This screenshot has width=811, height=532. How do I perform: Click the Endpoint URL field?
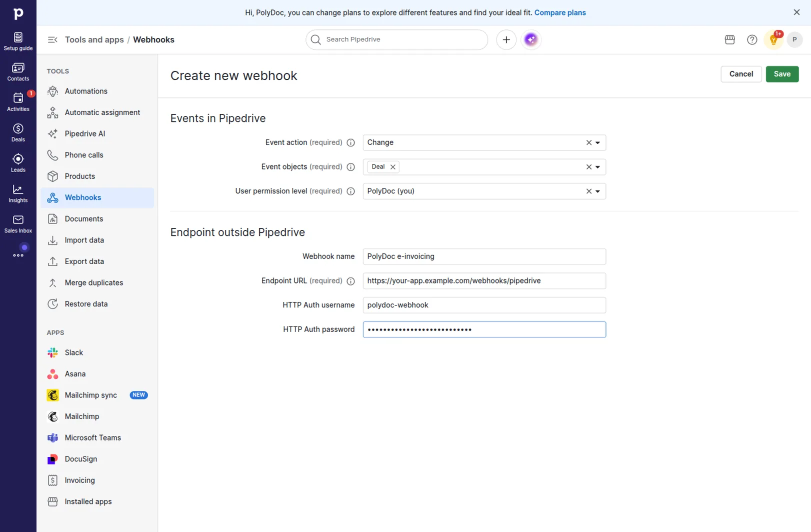(484, 281)
